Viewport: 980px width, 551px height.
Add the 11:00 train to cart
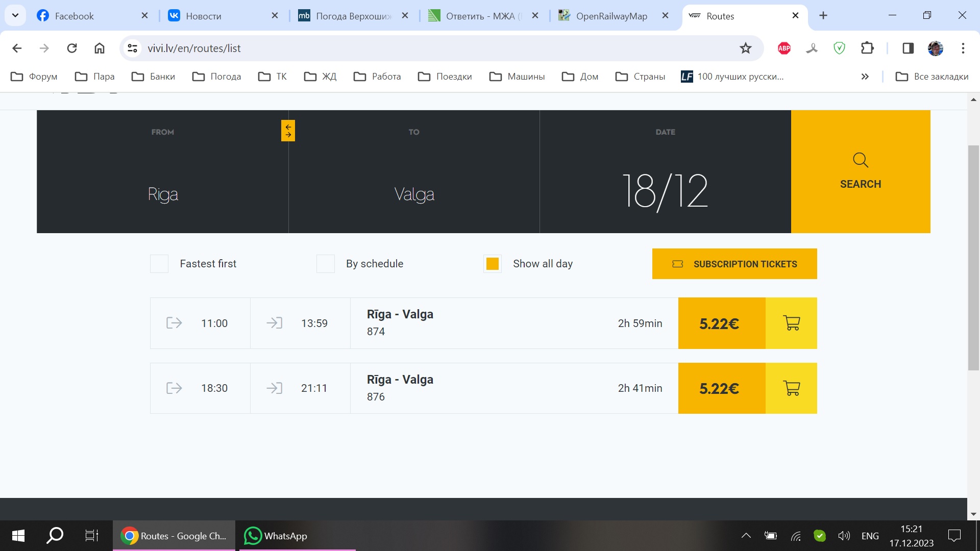(791, 323)
